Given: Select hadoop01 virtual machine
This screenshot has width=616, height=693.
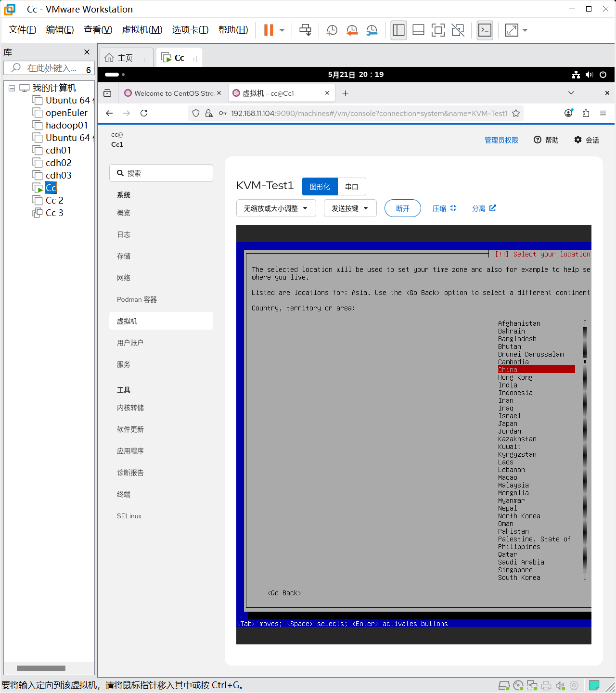Looking at the screenshot, I should pos(66,125).
